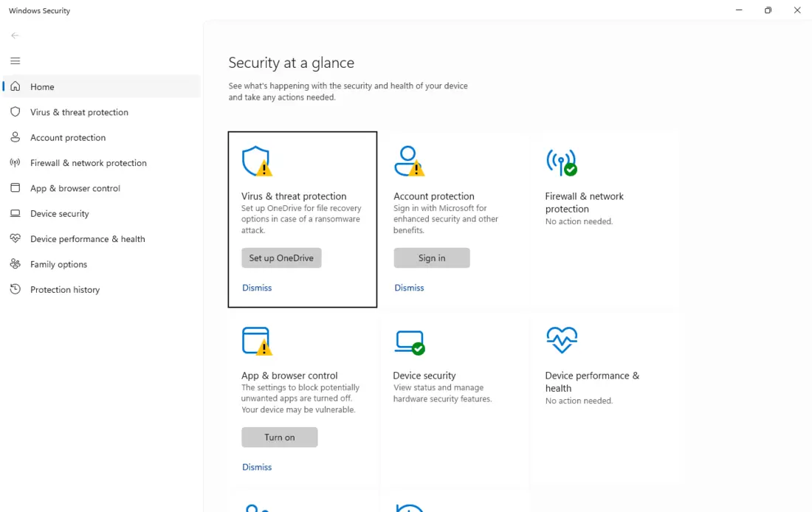812x512 pixels.
Task: Click the Sign in button
Action: coord(432,257)
